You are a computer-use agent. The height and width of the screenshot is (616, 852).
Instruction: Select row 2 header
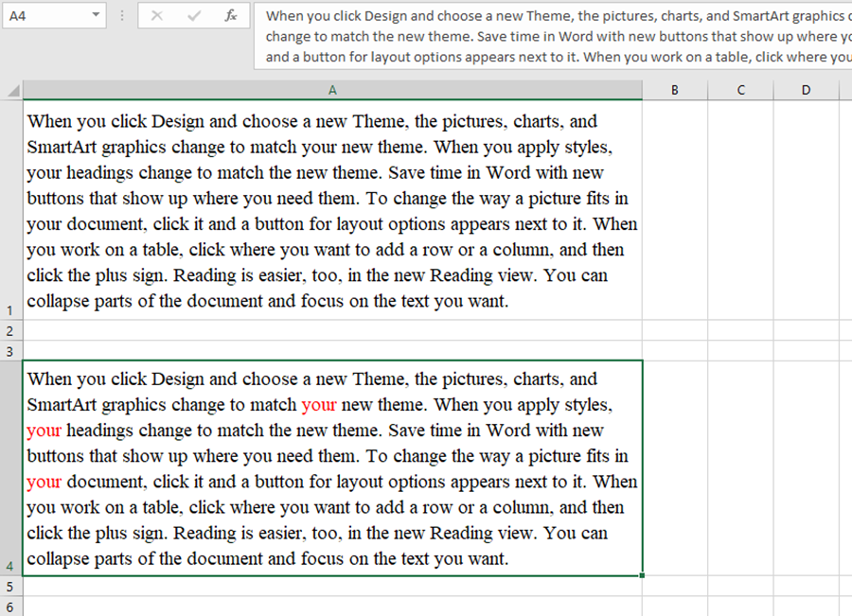coord(10,330)
